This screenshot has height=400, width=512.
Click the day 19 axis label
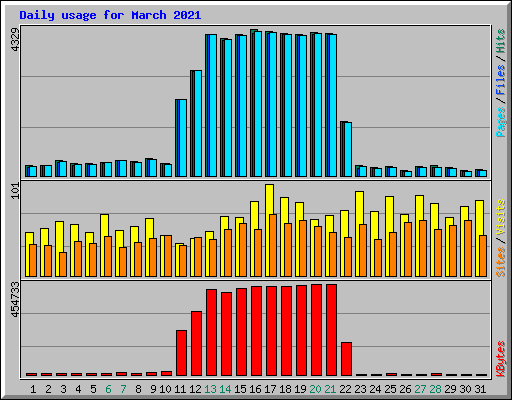[300, 389]
